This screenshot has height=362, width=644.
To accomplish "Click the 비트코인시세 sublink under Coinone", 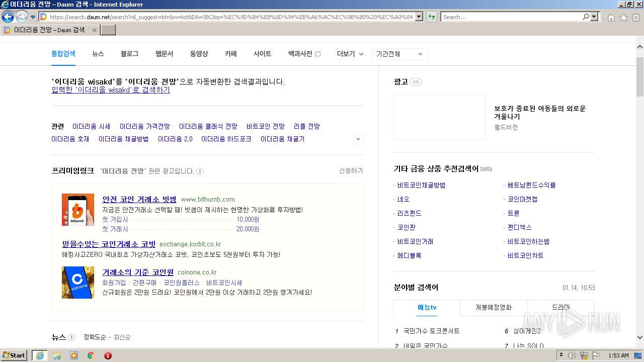I will [x=224, y=283].
